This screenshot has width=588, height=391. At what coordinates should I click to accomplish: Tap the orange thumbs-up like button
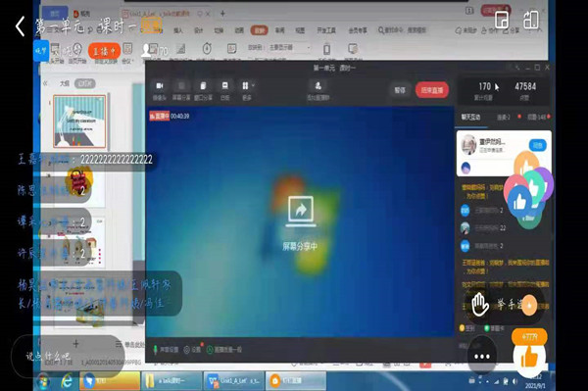tap(529, 358)
